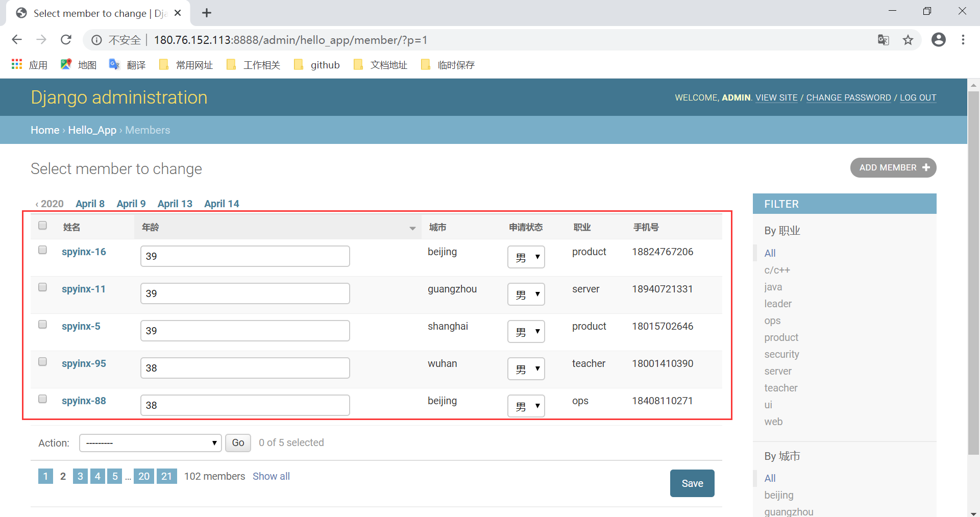The width and height of the screenshot is (980, 517).
Task: Open the 文档地址 bookmark folder
Action: pyautogui.click(x=380, y=65)
